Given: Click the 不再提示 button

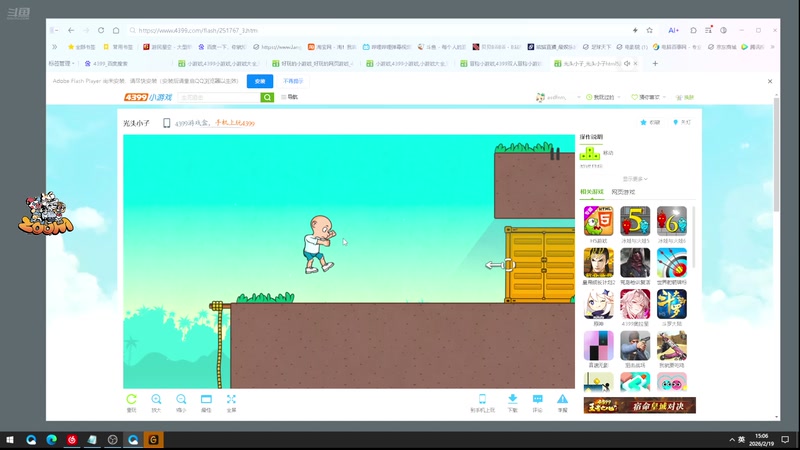Looking at the screenshot, I should pos(293,81).
